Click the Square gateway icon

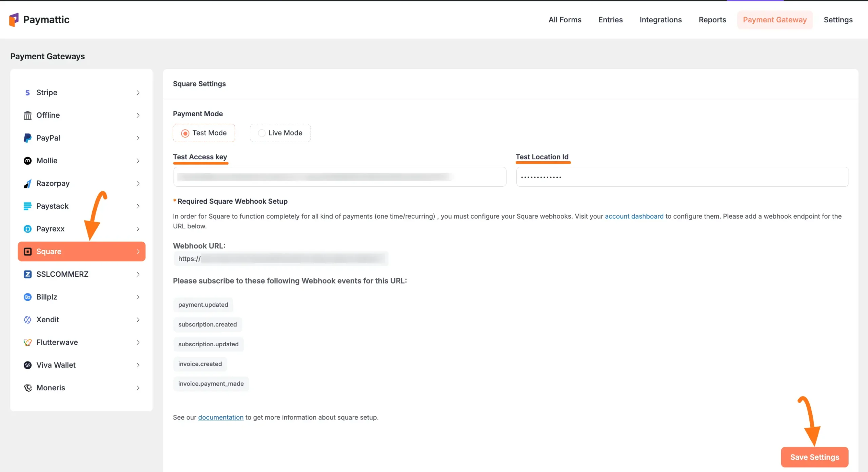point(27,251)
